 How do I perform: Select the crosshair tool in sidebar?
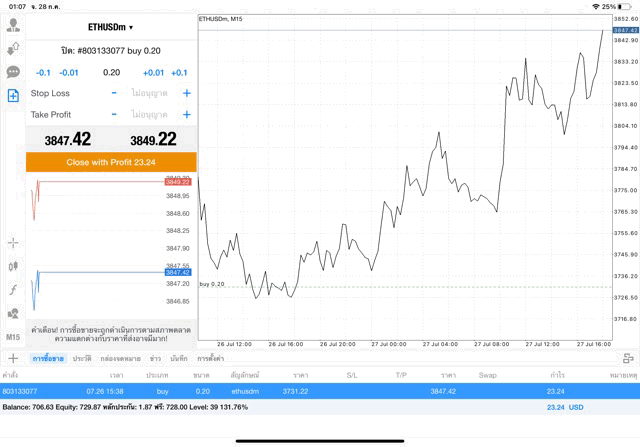13,242
